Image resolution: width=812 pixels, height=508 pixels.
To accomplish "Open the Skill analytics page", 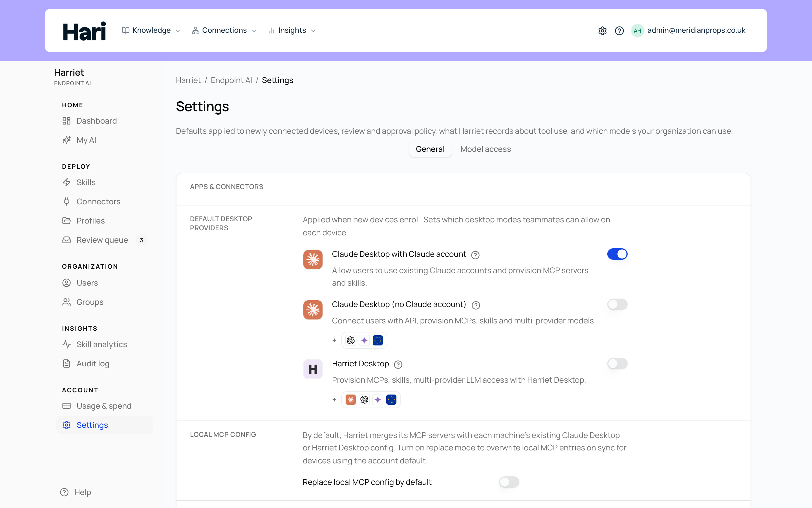I will tap(105, 344).
